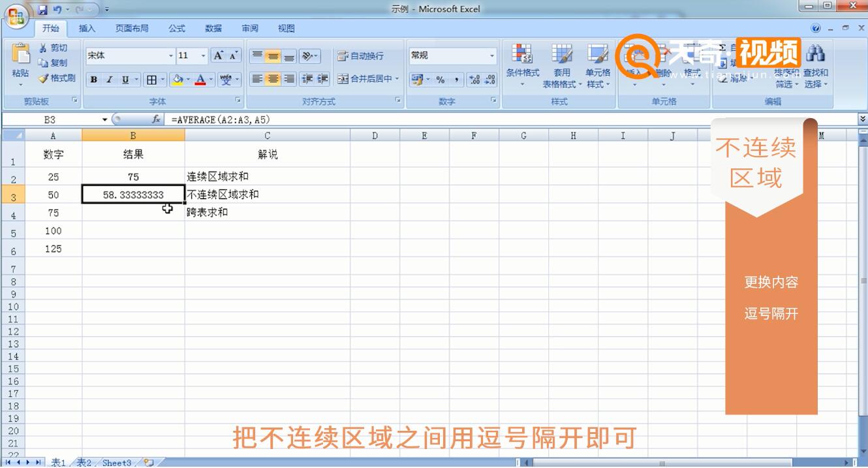Apply the fill color bucket
Image resolution: width=868 pixels, height=468 pixels.
tap(177, 80)
